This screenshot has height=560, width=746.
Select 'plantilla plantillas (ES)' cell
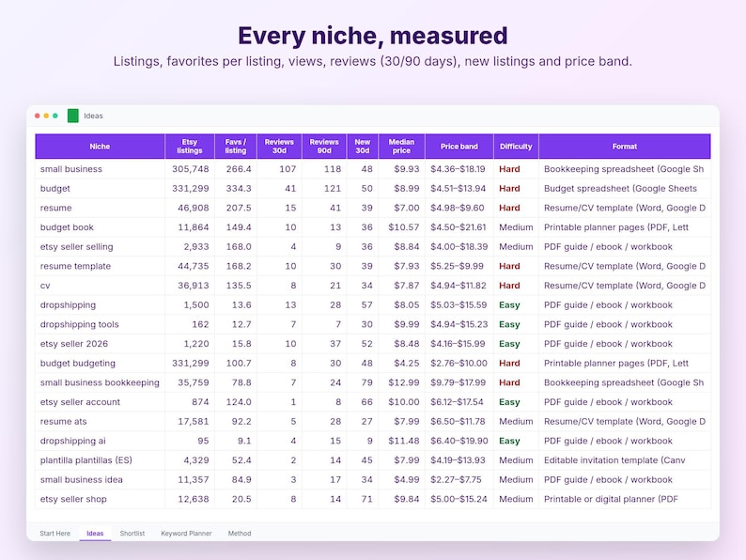[100, 460]
